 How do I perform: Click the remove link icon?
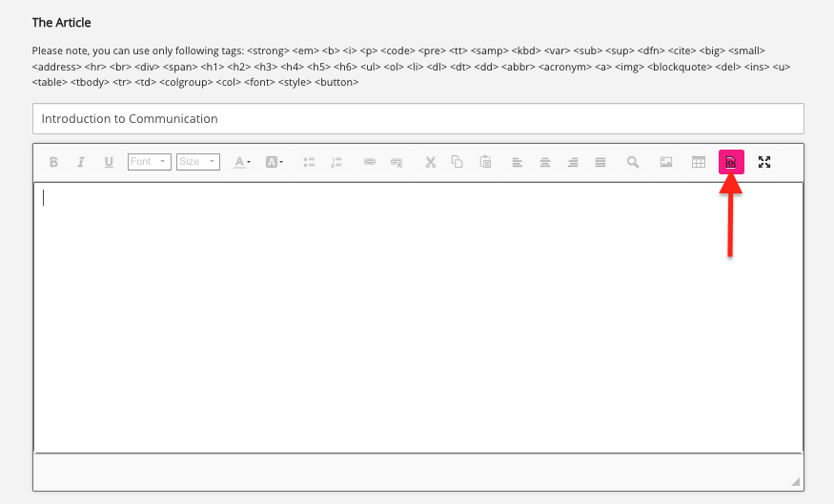397,162
